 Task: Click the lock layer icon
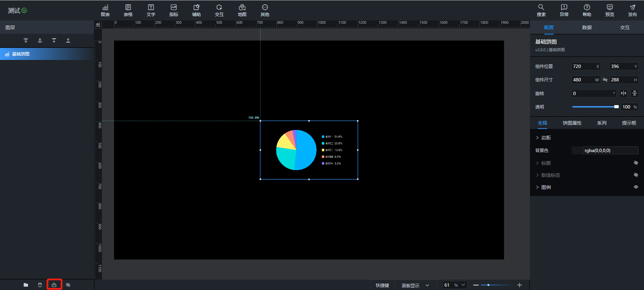(54, 285)
